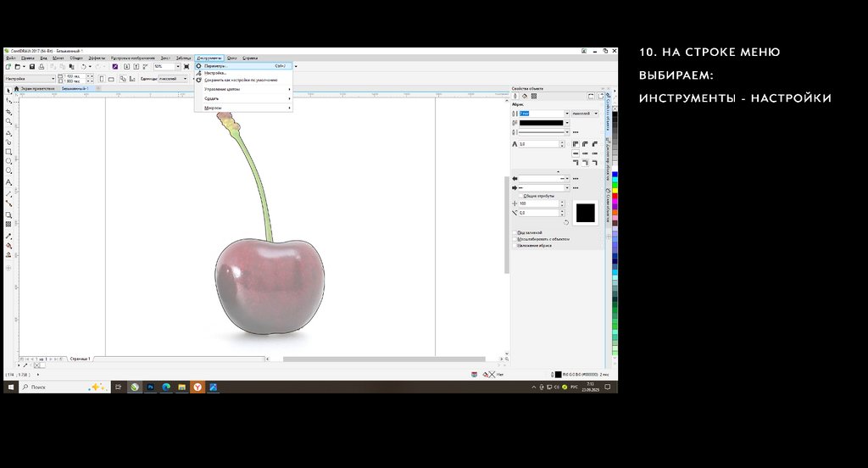This screenshot has height=468, width=868.
Task: Open outline width dropdown
Action: (x=567, y=114)
